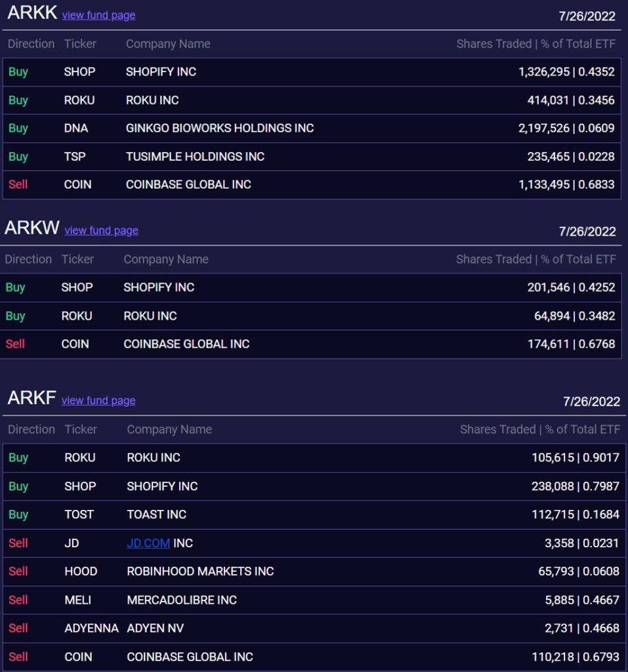628x672 pixels.
Task: Follow the JD.COM hyperlink
Action: coord(148,543)
